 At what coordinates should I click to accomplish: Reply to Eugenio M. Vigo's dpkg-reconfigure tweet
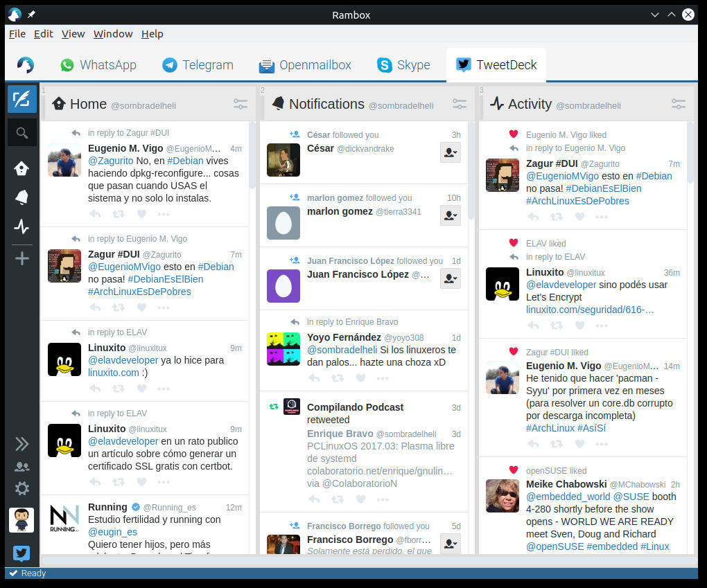(x=95, y=214)
